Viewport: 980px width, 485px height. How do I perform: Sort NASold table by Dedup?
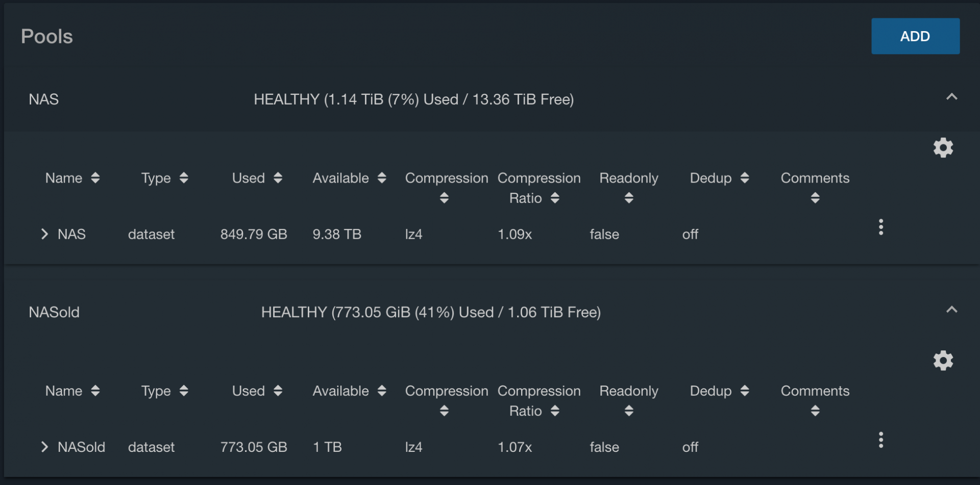click(720, 391)
